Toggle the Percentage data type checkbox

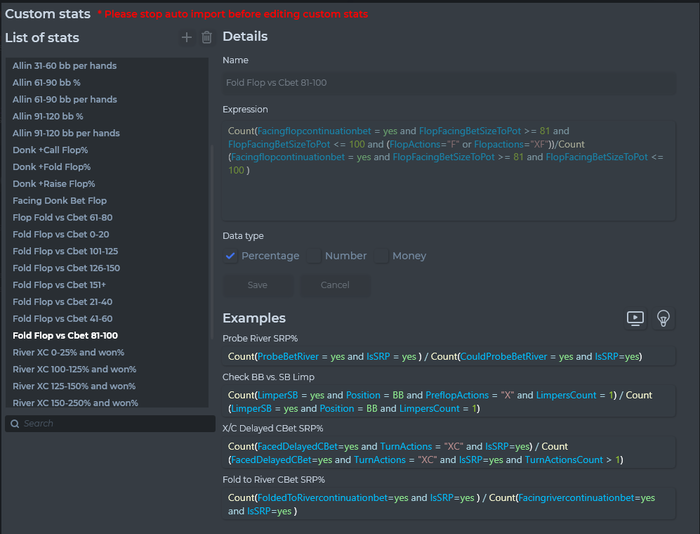coord(231,256)
